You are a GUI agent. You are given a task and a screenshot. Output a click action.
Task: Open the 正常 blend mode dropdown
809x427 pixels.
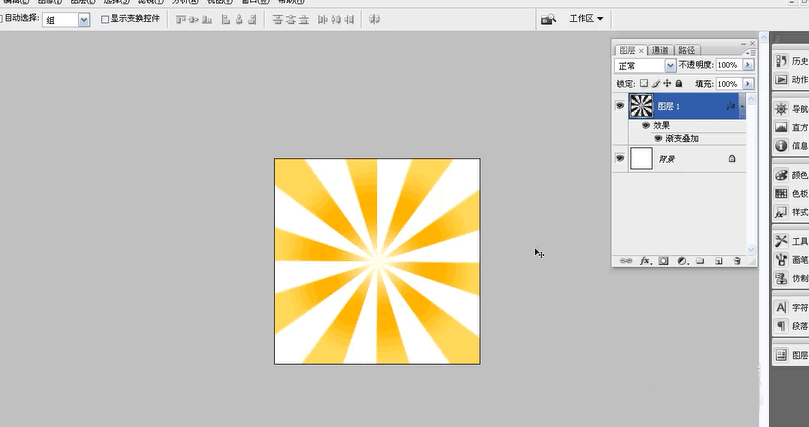[x=670, y=65]
